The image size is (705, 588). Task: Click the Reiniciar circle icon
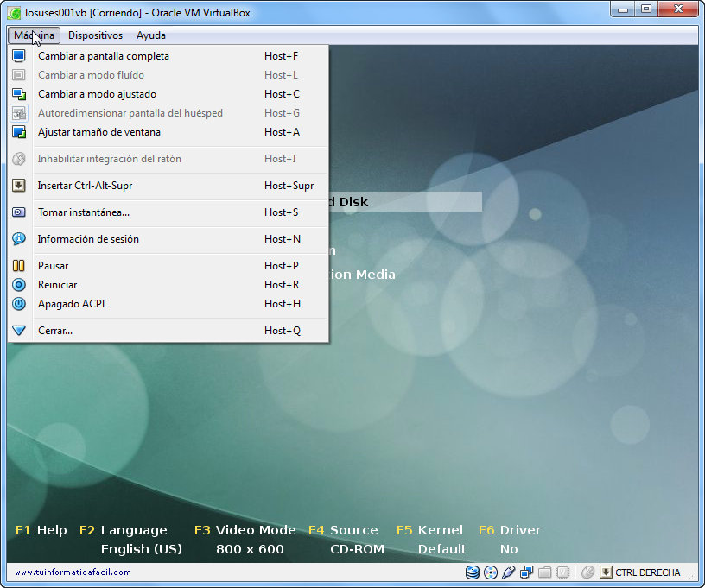[x=19, y=285]
